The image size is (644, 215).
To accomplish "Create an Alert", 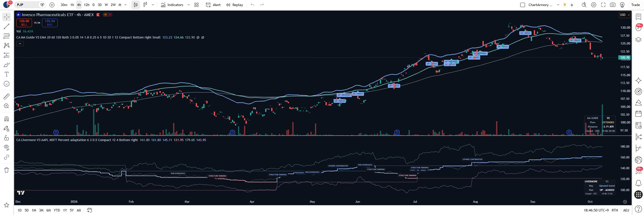I will point(213,5).
